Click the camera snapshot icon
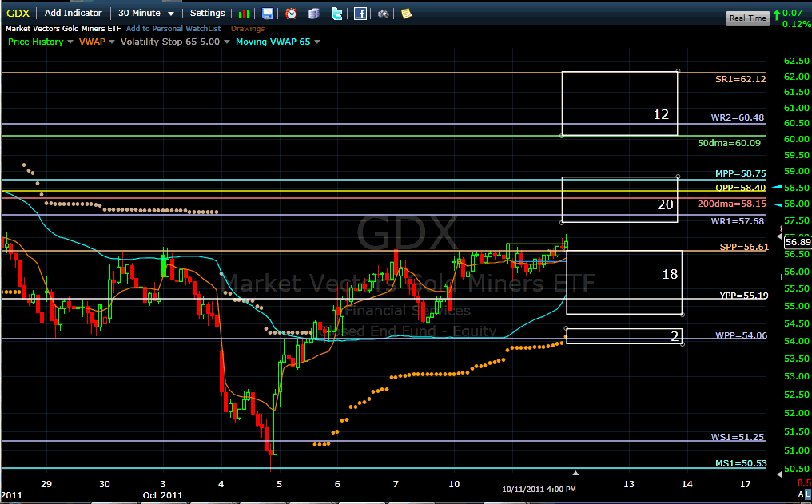 [383, 14]
